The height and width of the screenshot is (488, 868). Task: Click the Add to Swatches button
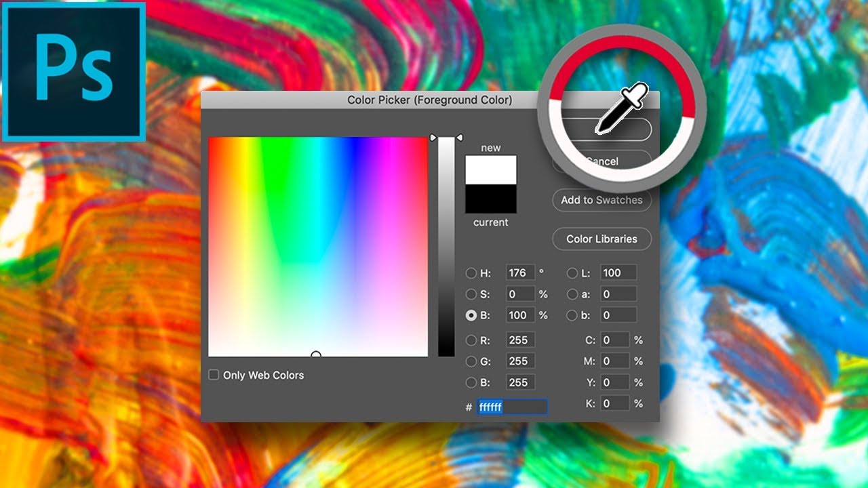click(601, 200)
